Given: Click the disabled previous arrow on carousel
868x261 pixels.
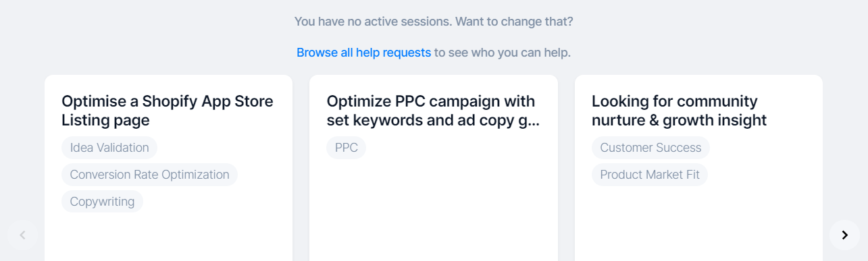Looking at the screenshot, I should click(x=22, y=235).
